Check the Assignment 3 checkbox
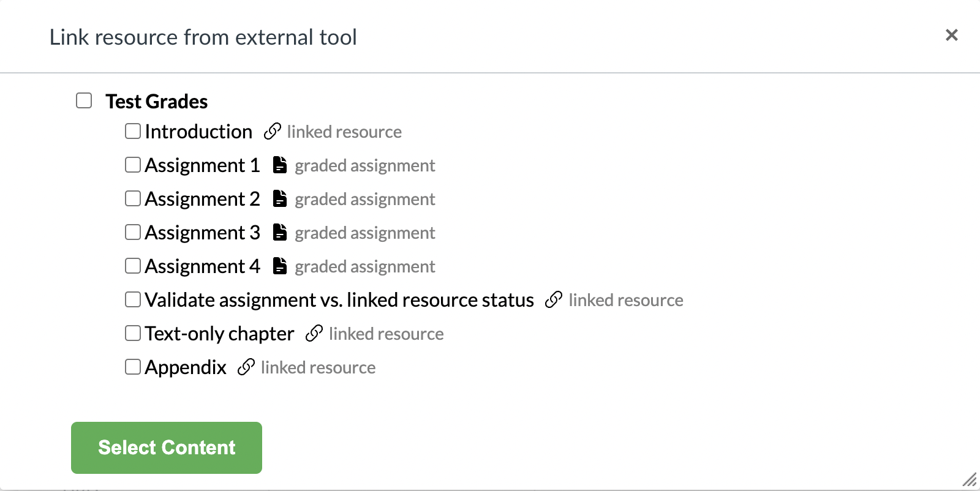Viewport: 980px width, 491px height. point(133,232)
